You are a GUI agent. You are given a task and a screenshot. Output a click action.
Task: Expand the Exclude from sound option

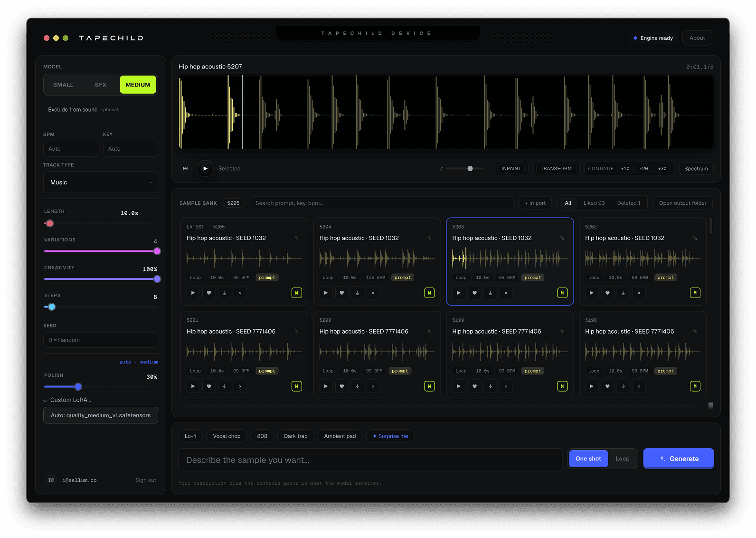(81, 110)
